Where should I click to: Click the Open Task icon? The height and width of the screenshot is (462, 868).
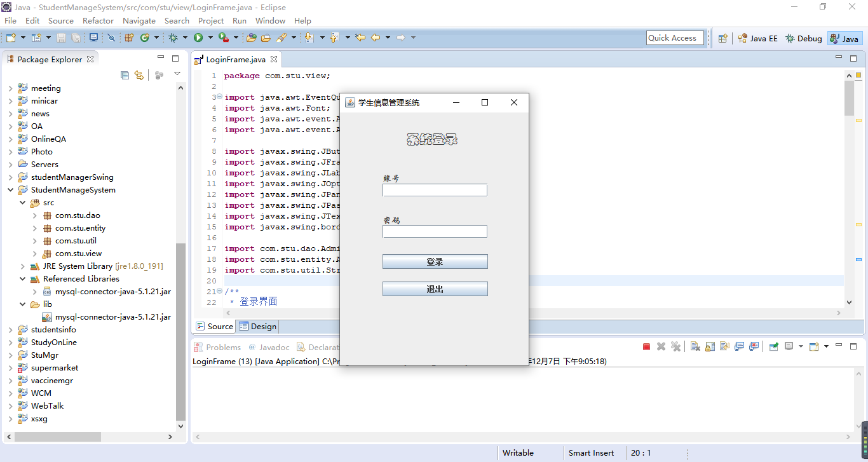click(266, 37)
